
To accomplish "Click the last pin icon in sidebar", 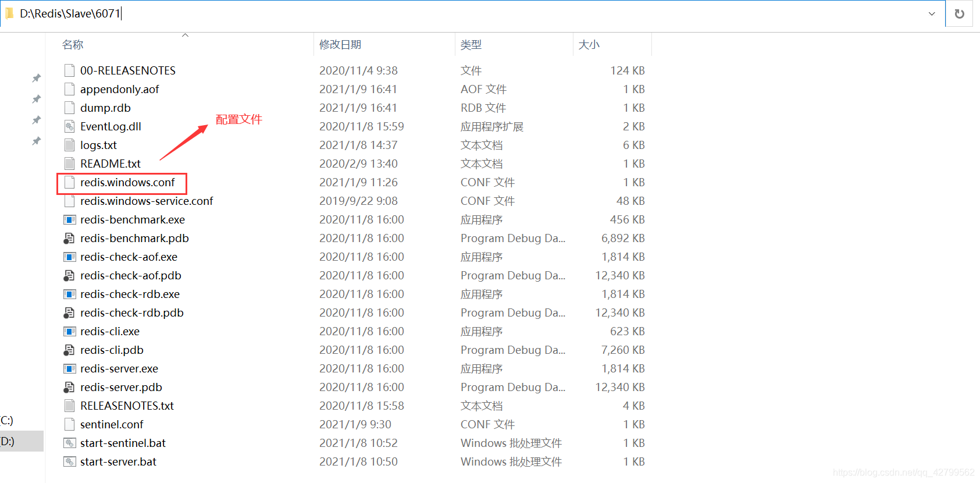I will (36, 141).
